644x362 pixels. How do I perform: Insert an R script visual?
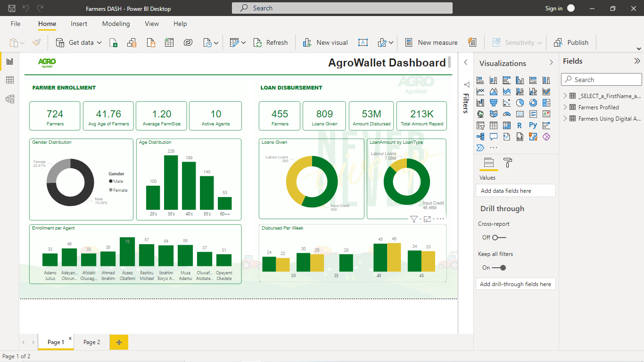(x=520, y=125)
